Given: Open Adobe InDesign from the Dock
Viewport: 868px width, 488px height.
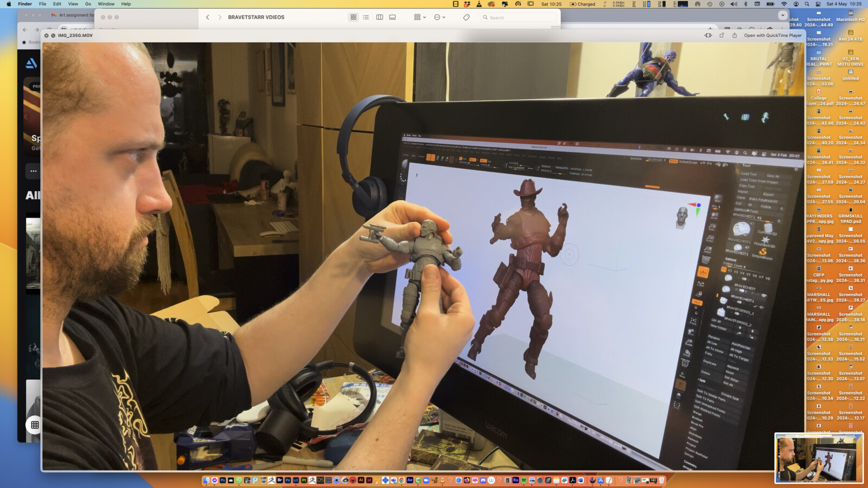Looking at the screenshot, I should coord(369,480).
